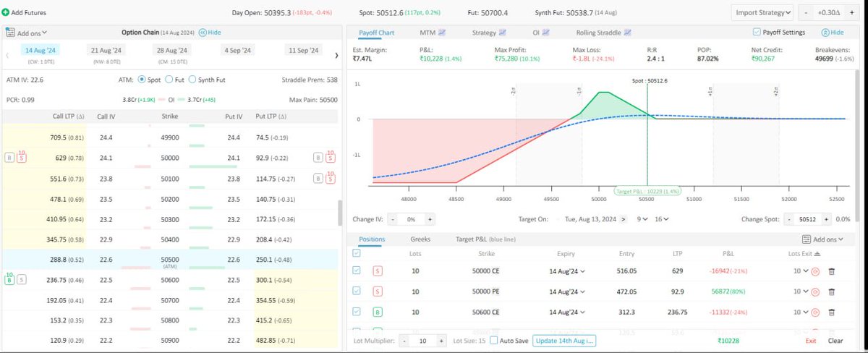This screenshot has height=353, width=868.
Task: Open lots exit dropdown for 50000 CE
Action: click(800, 271)
